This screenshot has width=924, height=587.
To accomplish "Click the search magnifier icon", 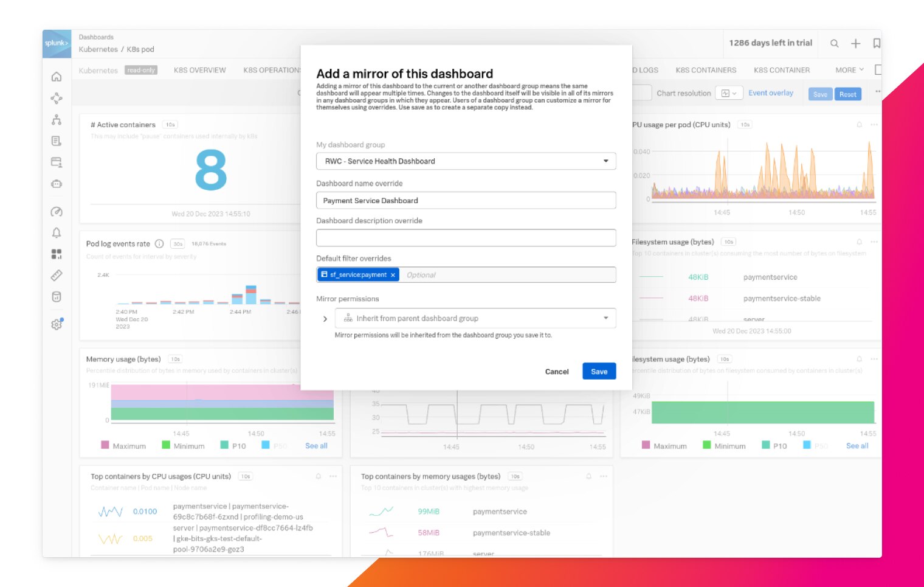I will [835, 43].
